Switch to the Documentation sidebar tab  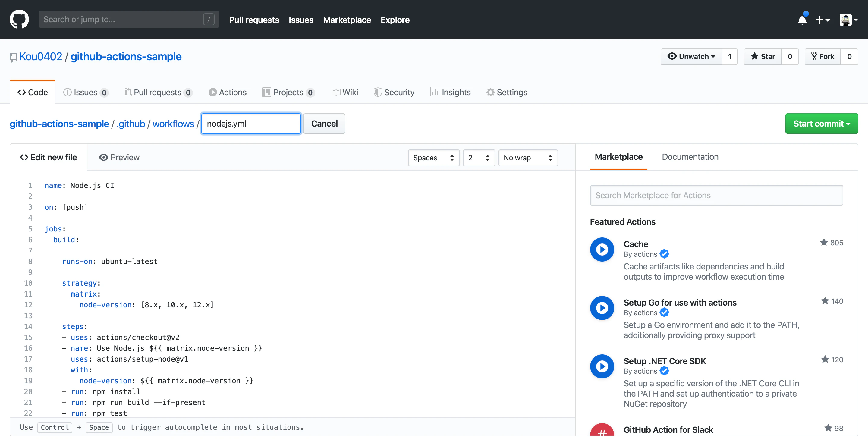pos(690,157)
